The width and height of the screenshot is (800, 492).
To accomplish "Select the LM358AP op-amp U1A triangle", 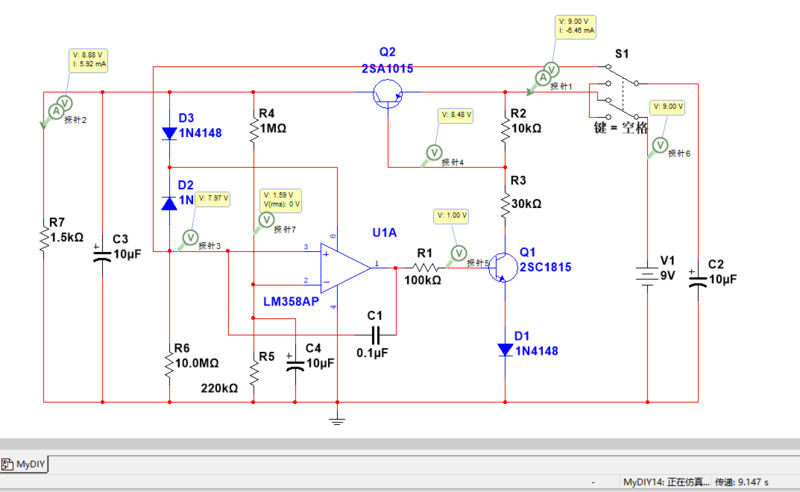I will (344, 266).
